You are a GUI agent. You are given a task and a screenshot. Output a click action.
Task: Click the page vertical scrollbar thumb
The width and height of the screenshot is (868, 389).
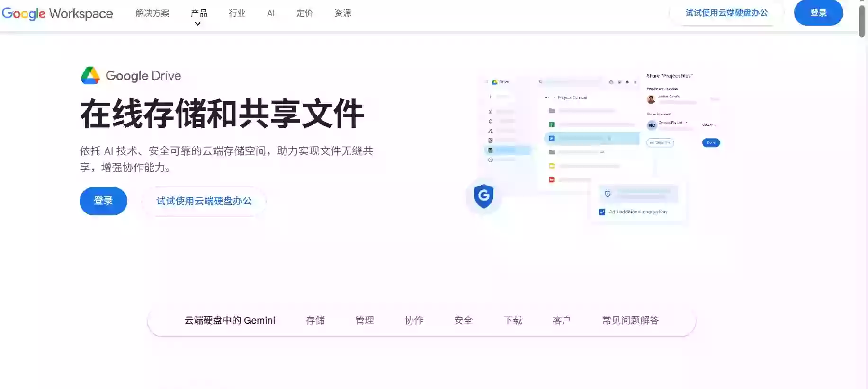(862, 20)
